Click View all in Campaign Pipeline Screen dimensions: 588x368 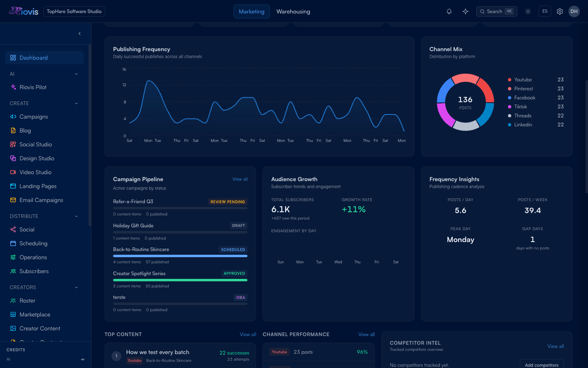pyautogui.click(x=240, y=179)
